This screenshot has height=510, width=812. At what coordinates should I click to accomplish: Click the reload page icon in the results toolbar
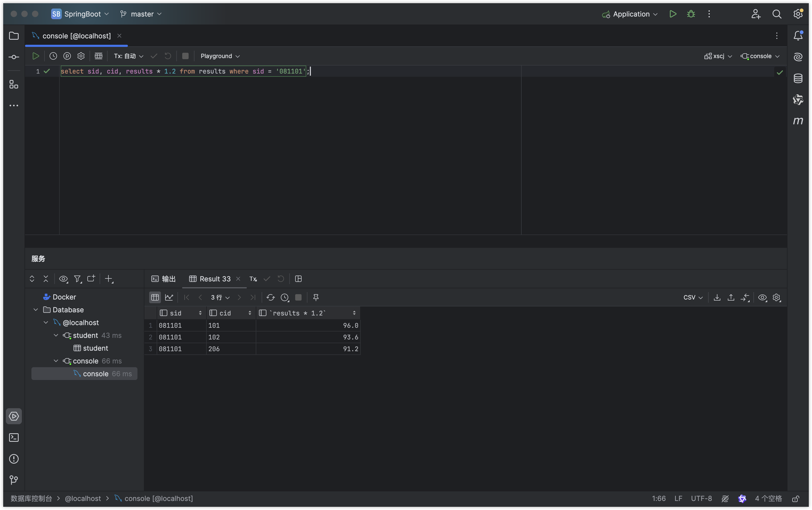(x=270, y=297)
